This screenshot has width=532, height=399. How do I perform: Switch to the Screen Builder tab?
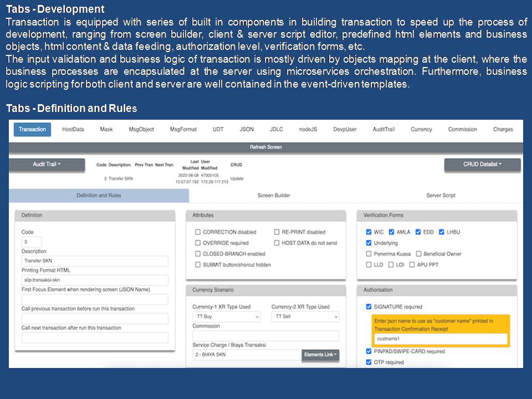coord(274,196)
